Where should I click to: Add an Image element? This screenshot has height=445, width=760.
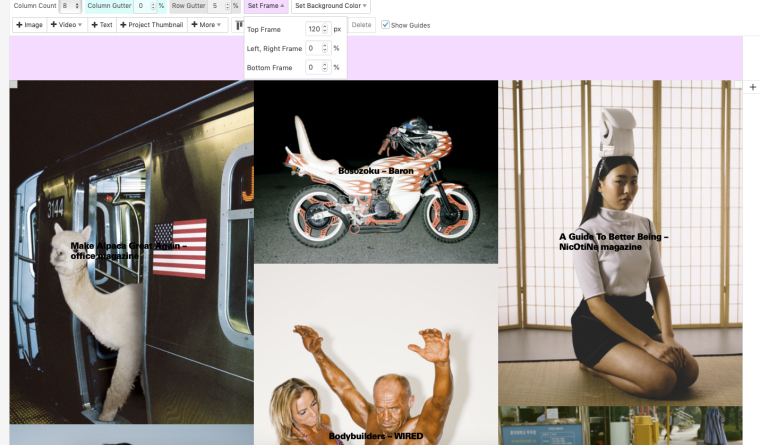(30, 25)
